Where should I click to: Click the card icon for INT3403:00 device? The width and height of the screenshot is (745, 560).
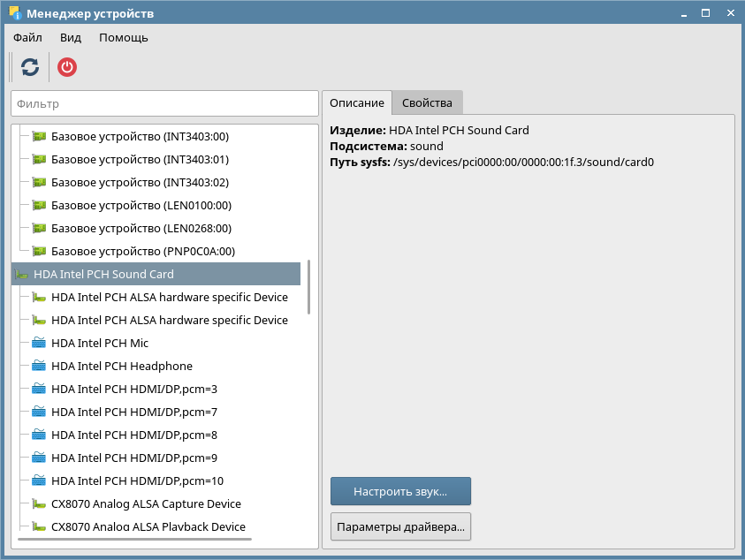(39, 137)
